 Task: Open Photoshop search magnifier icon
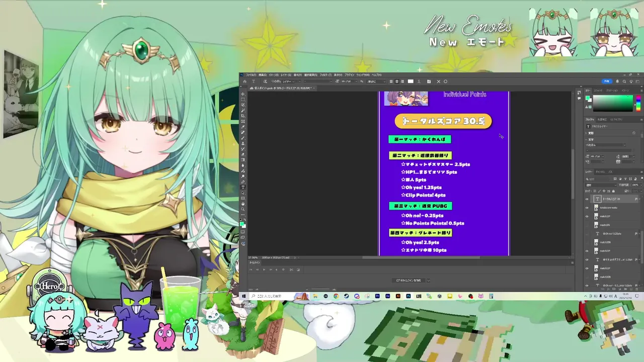click(624, 81)
